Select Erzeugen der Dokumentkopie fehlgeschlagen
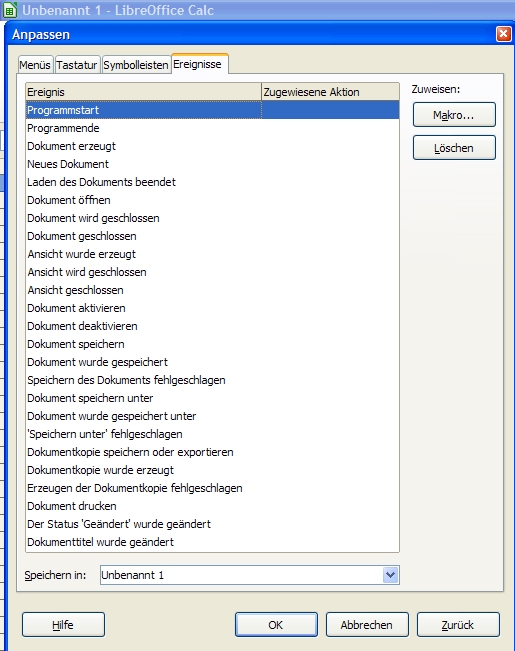The height and width of the screenshot is (651, 515). click(x=212, y=488)
